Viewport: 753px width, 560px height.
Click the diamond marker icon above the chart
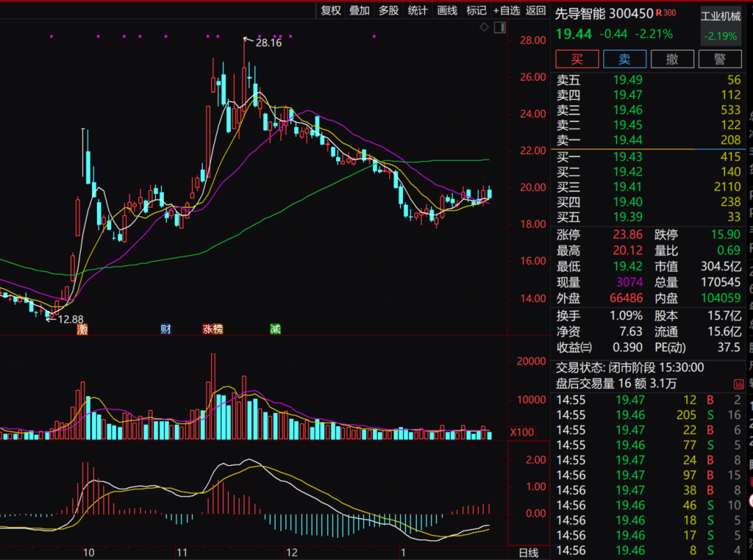click(x=485, y=27)
